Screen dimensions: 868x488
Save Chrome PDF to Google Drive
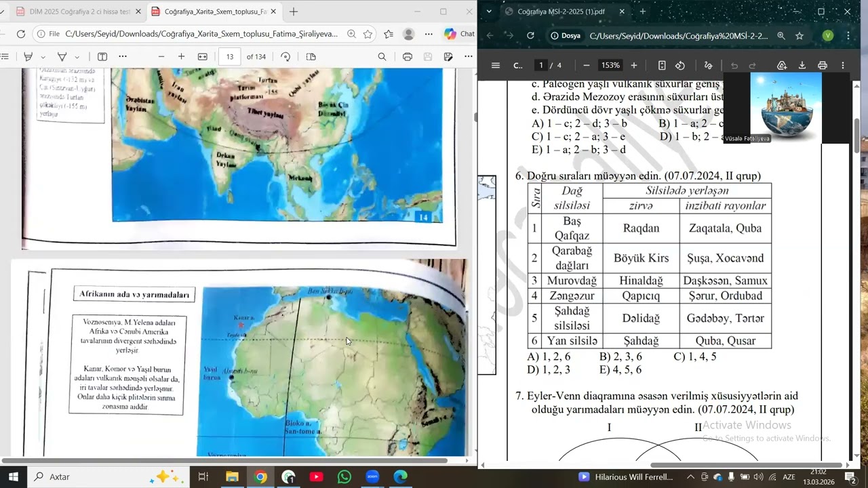[782, 65]
